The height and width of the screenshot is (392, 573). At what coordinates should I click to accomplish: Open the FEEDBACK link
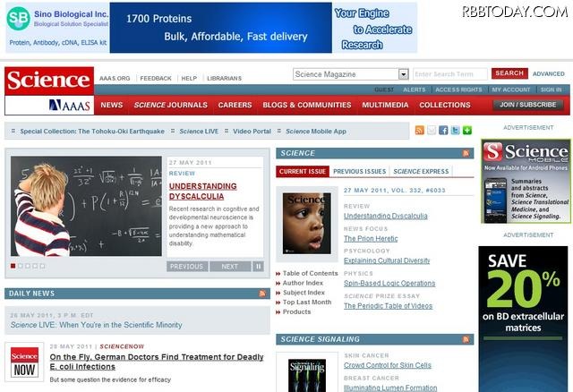click(156, 78)
